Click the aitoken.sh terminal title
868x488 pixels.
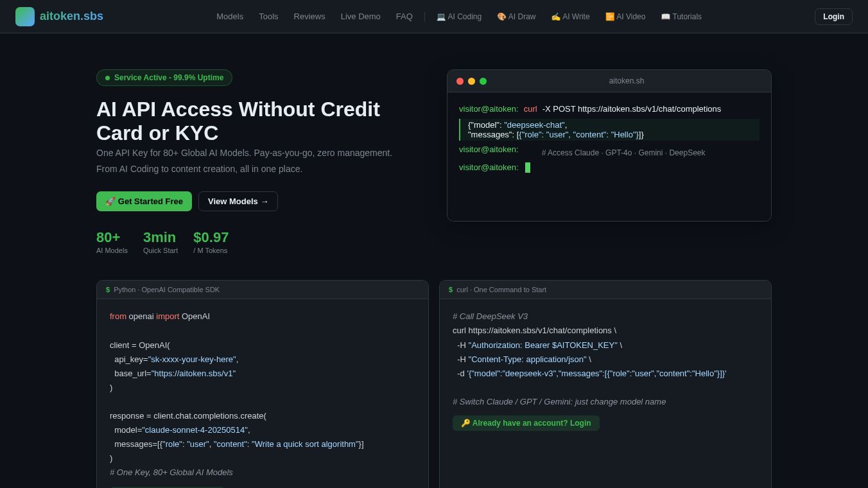[627, 81]
